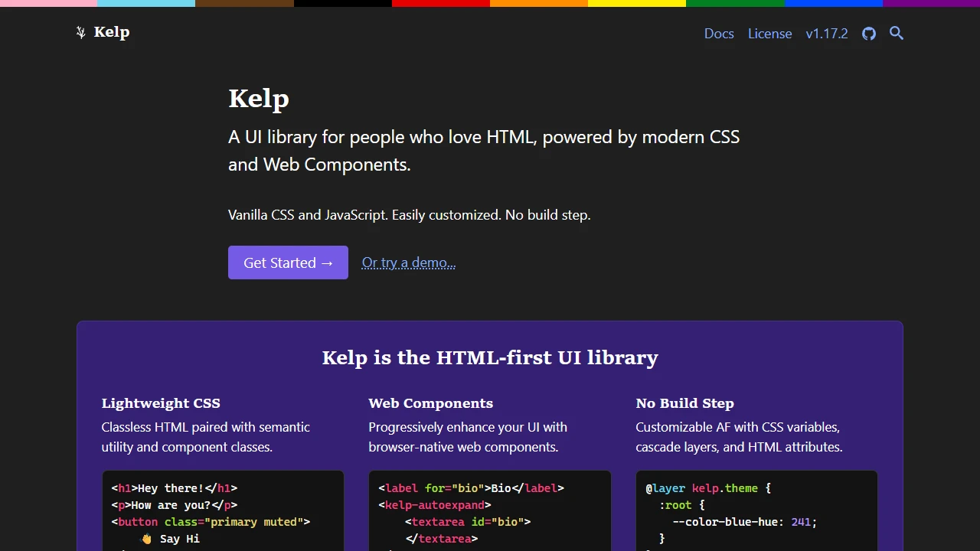Click the seaweed Kelp logo icon
The height and width of the screenshot is (551, 980).
[x=80, y=32]
